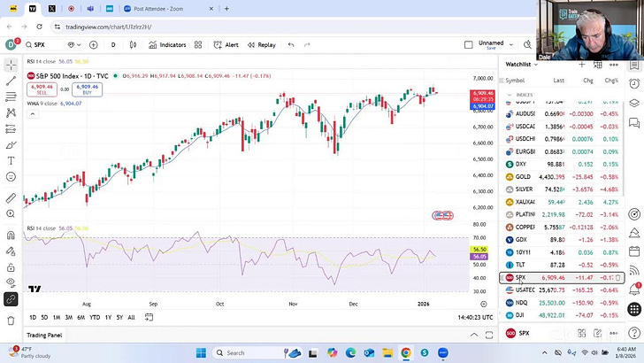Open the patterns drawing tool
Viewport: 644px width, 363px height.
[11, 112]
